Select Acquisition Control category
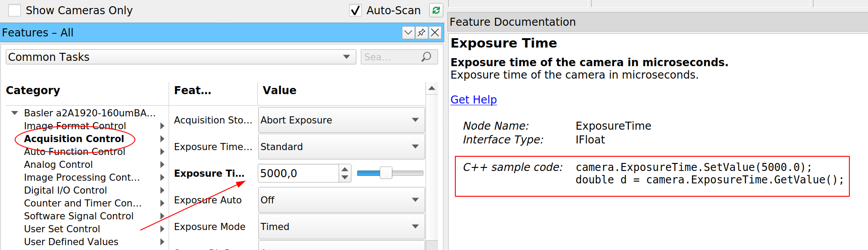The height and width of the screenshot is (250, 868). pos(74,139)
